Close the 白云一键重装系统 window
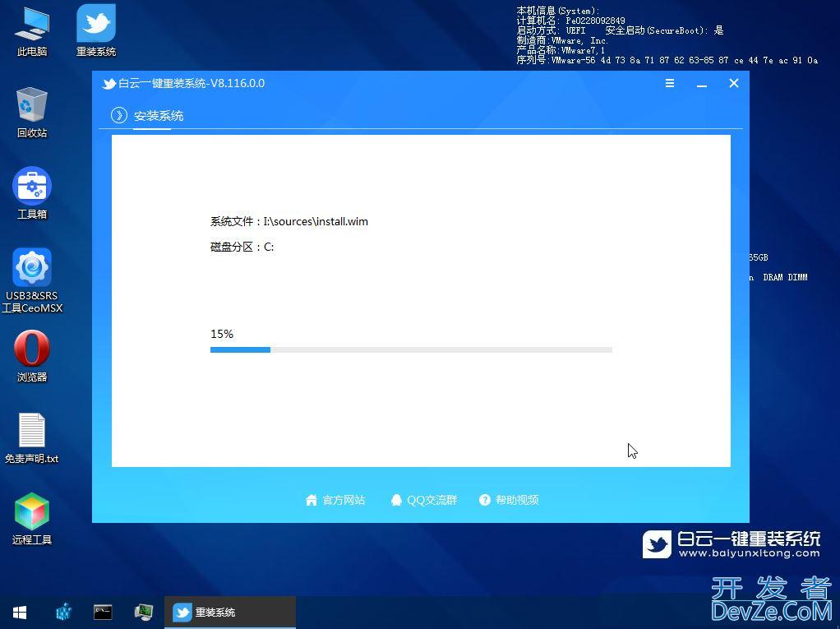 pyautogui.click(x=734, y=83)
